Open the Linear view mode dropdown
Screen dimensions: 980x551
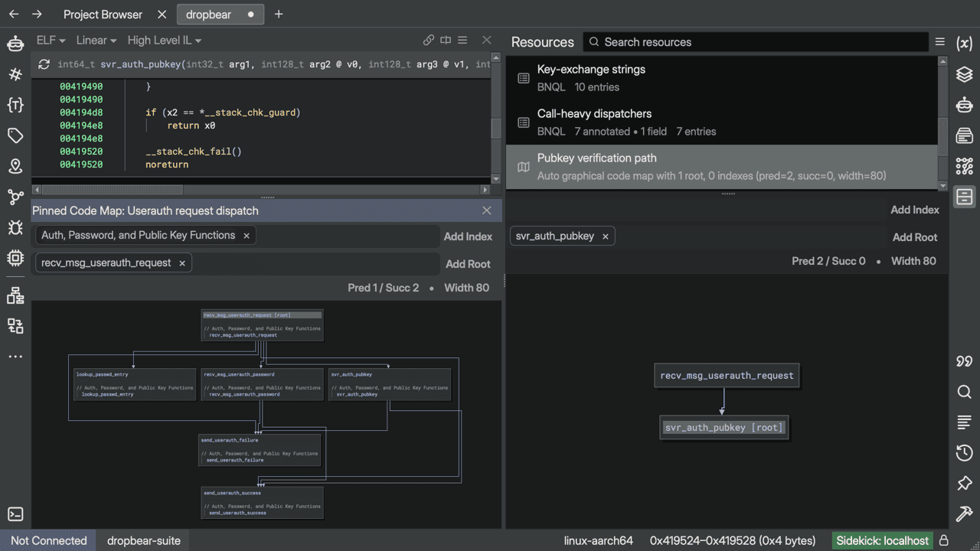pyautogui.click(x=96, y=40)
